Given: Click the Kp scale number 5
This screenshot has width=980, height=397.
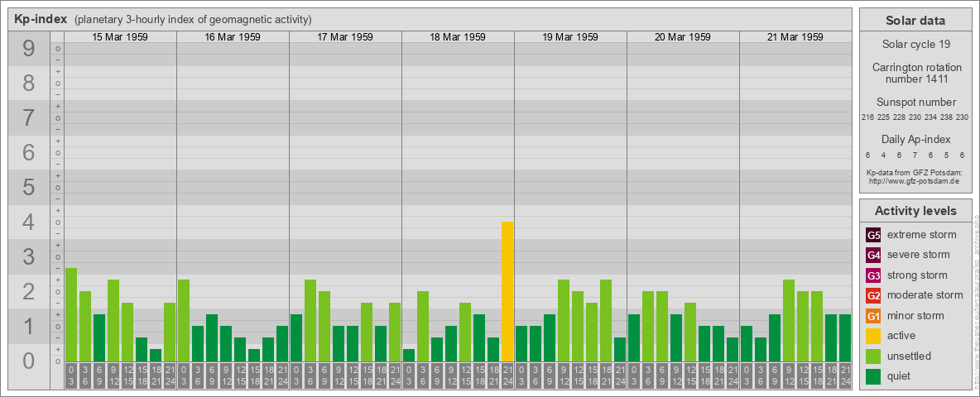Looking at the screenshot, I should (29, 187).
